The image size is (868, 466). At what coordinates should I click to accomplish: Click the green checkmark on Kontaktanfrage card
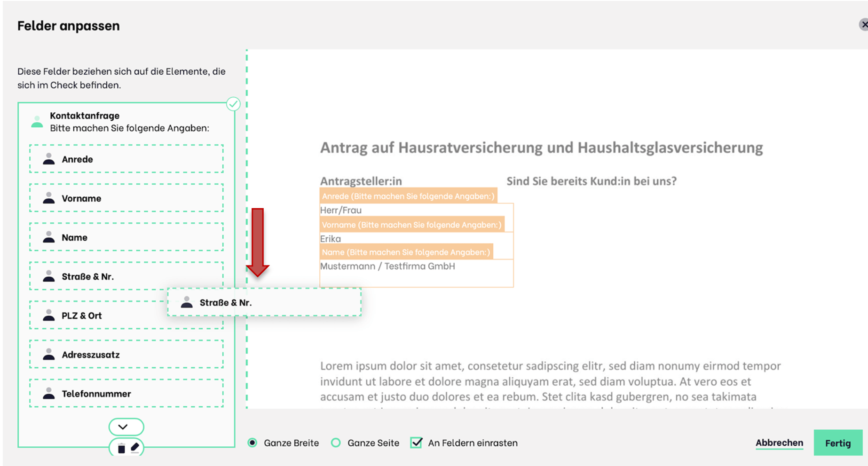coord(233,104)
